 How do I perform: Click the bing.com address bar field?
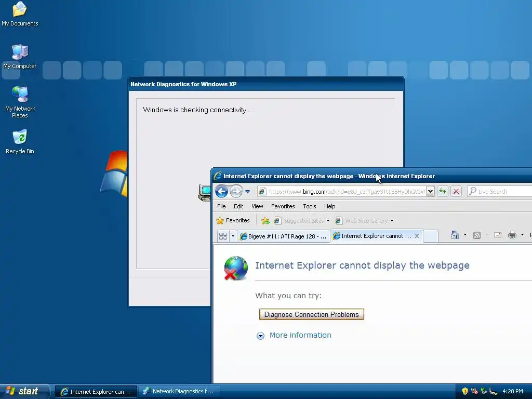pos(342,192)
